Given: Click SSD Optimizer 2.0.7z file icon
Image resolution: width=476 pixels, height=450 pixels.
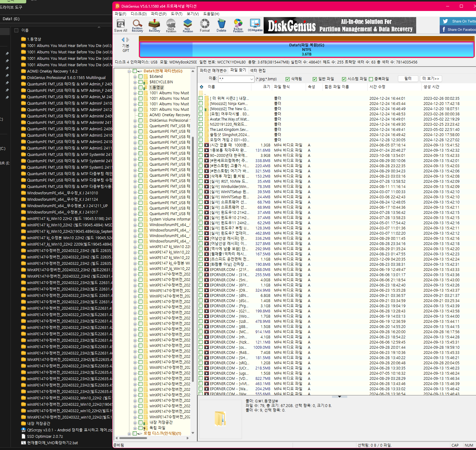Looking at the screenshot, I should [x=23, y=436].
